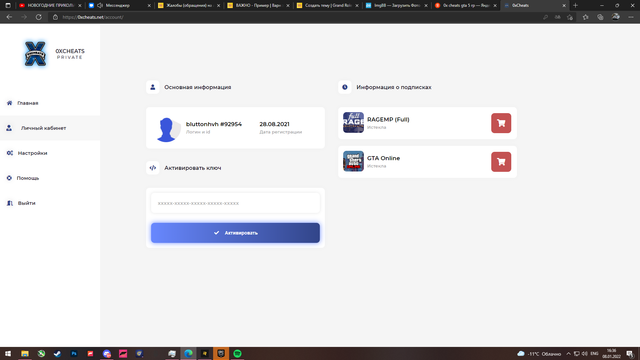Viewport: 640px width, 360px height.
Task: Open a new browser tab
Action: (x=576, y=5)
